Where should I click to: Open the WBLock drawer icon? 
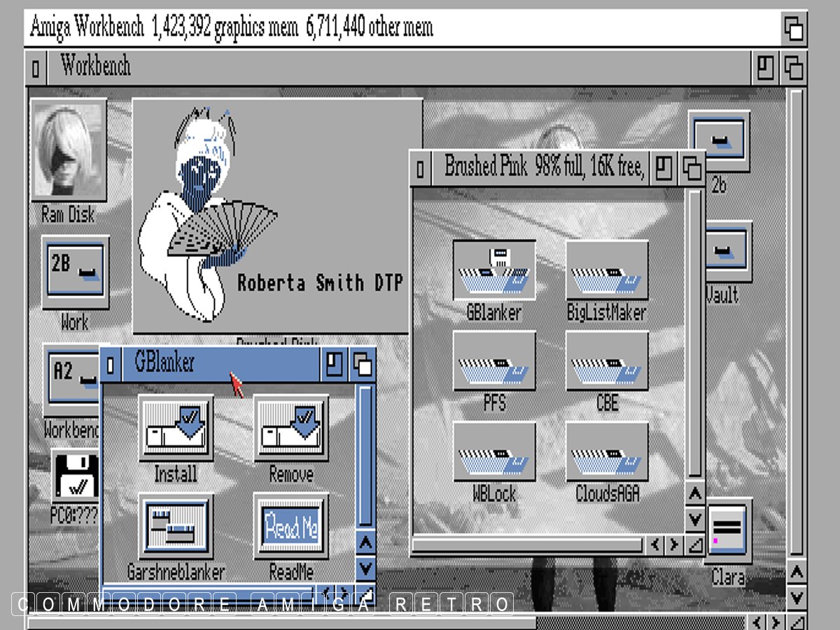pyautogui.click(x=494, y=452)
